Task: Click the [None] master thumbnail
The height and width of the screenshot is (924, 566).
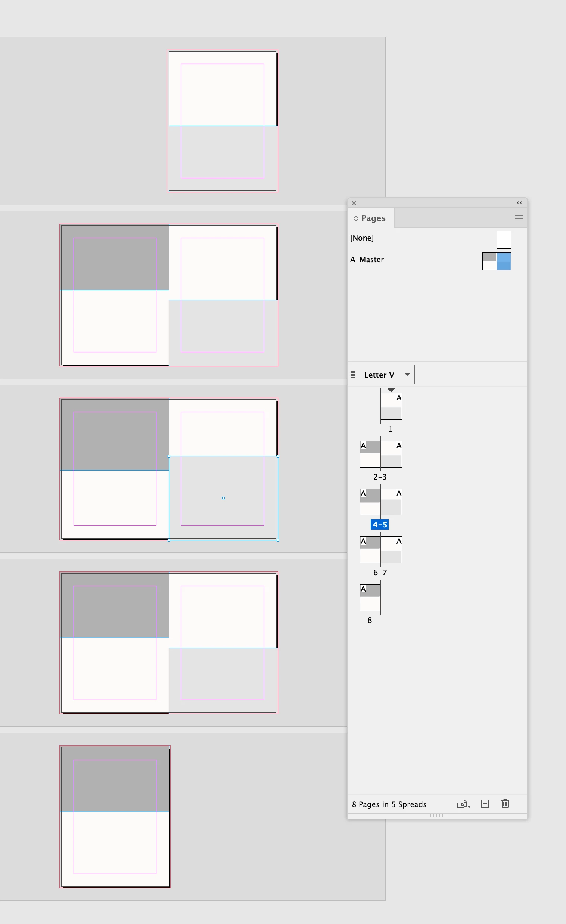Action: (504, 240)
